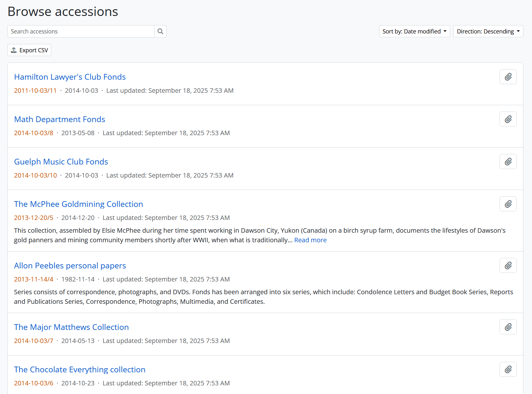
Task: Expand description with Read more link
Action: [x=310, y=240]
